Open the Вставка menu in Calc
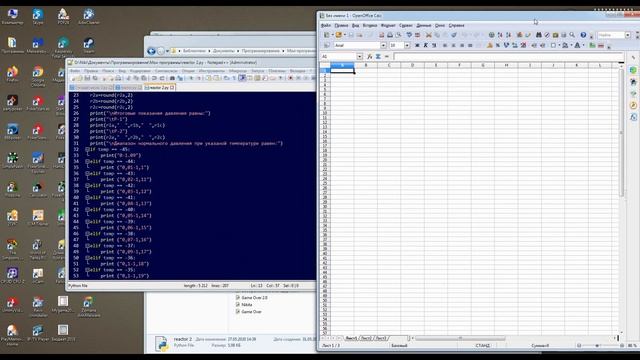 point(370,25)
